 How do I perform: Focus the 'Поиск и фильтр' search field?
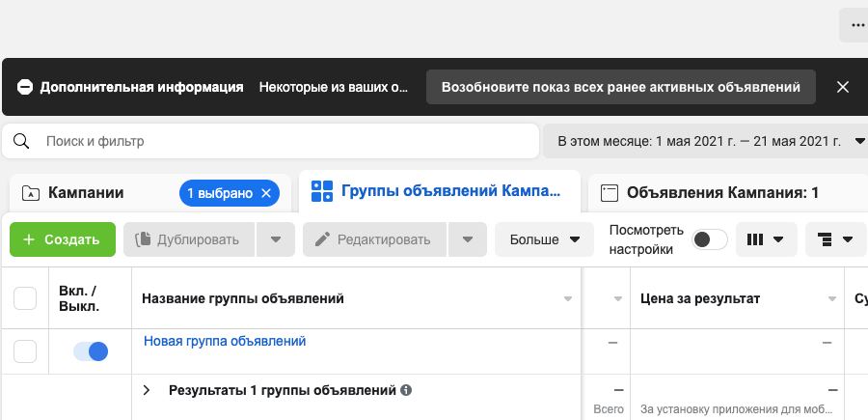[270, 141]
